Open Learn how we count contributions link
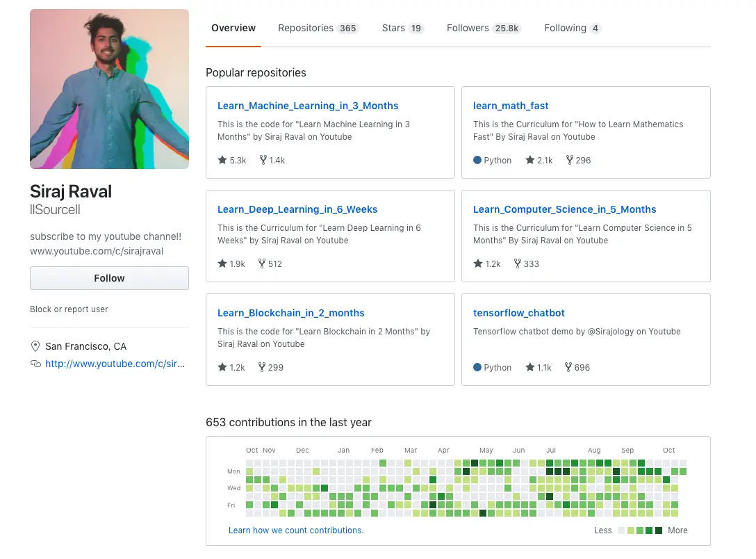The width and height of the screenshot is (756, 559). tap(296, 530)
